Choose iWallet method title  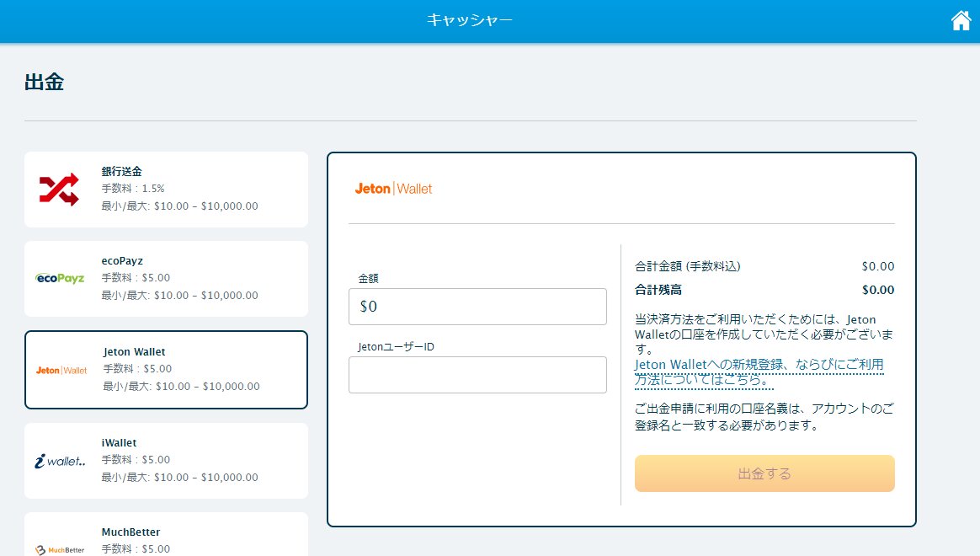pos(119,443)
